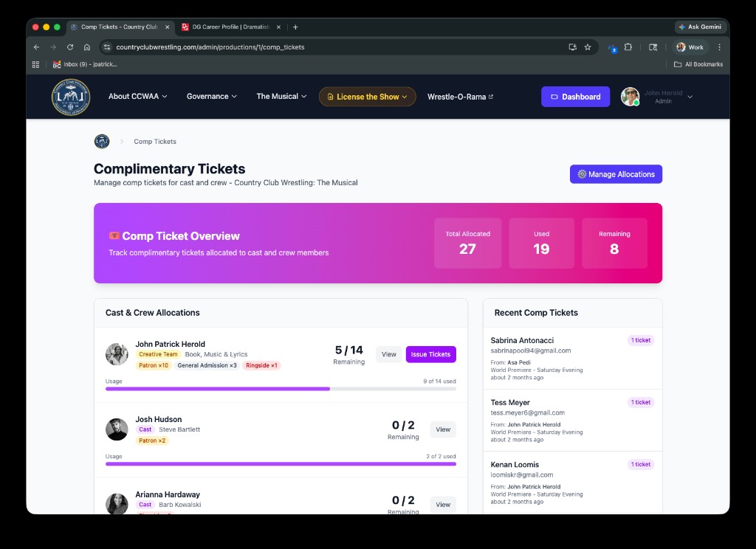
Task: Click Josh Hudson's profile picture
Action: [x=117, y=430]
